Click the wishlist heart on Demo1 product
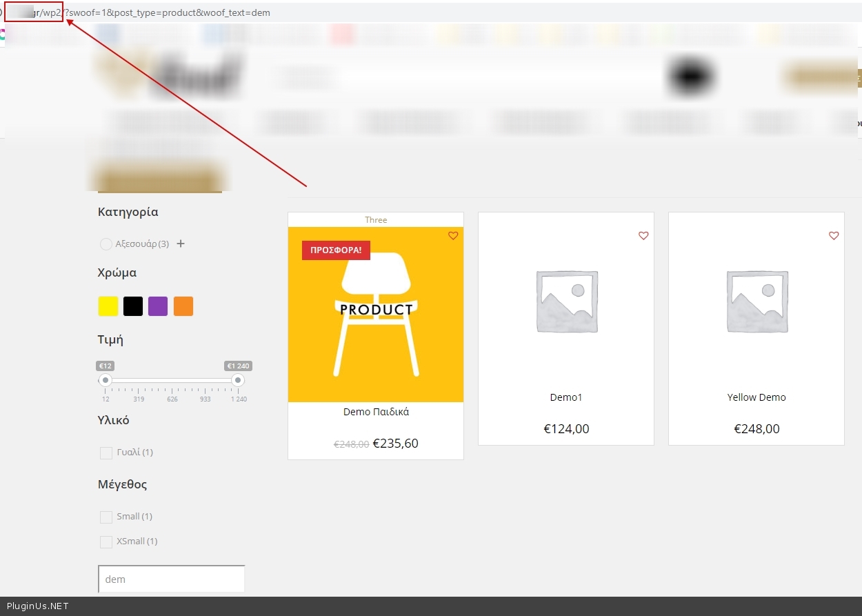The image size is (862, 616). pyautogui.click(x=643, y=236)
